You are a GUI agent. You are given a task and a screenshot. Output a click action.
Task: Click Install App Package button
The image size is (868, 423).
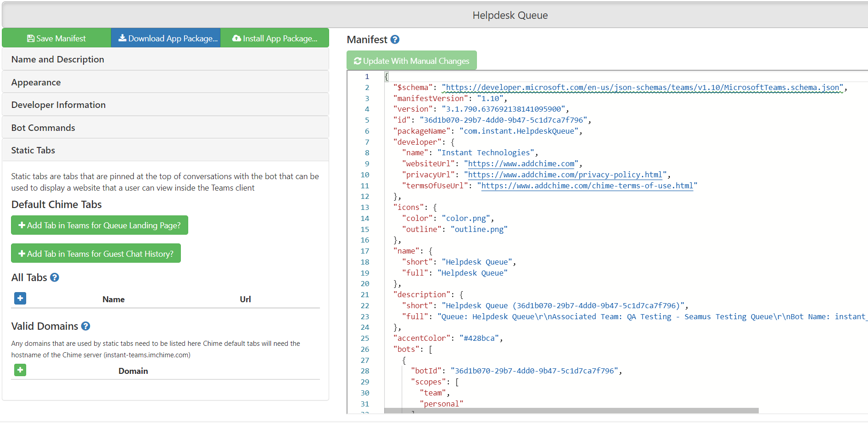click(x=274, y=38)
